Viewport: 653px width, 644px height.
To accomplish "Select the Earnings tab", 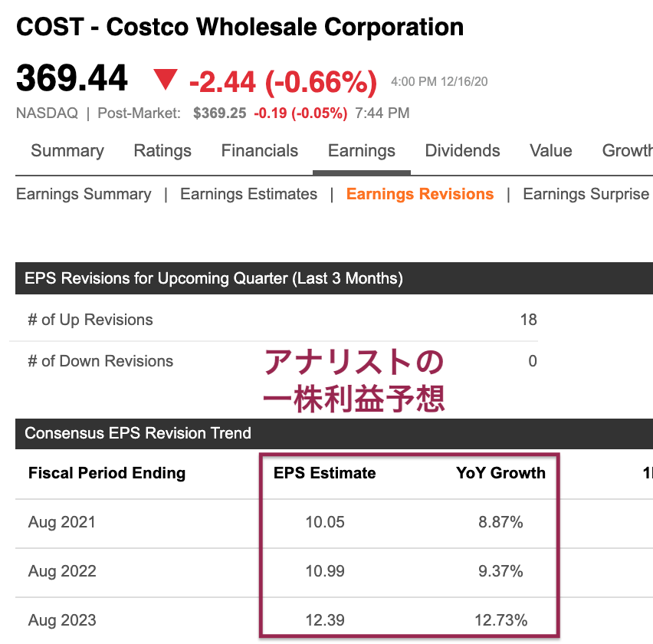I will [x=362, y=151].
